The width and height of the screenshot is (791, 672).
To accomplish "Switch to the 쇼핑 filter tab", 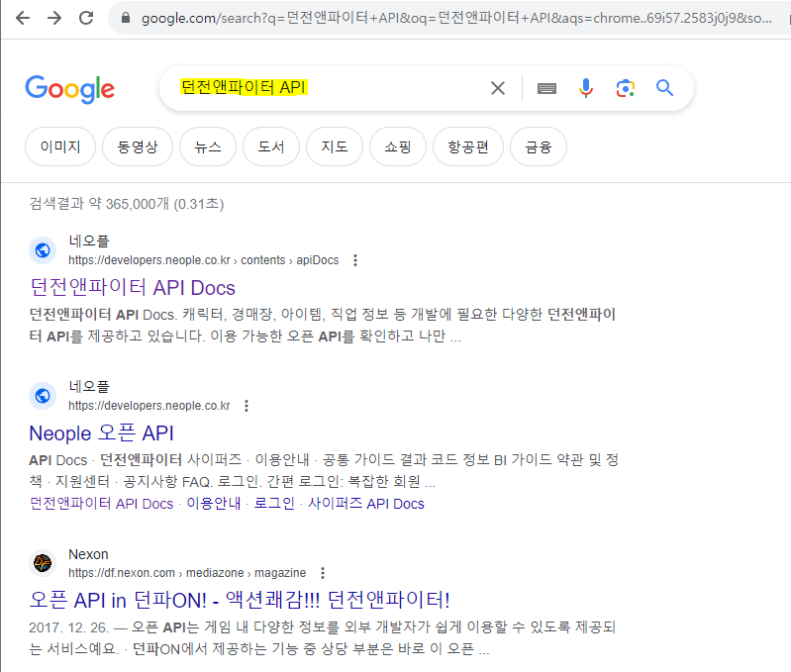I will tap(398, 146).
